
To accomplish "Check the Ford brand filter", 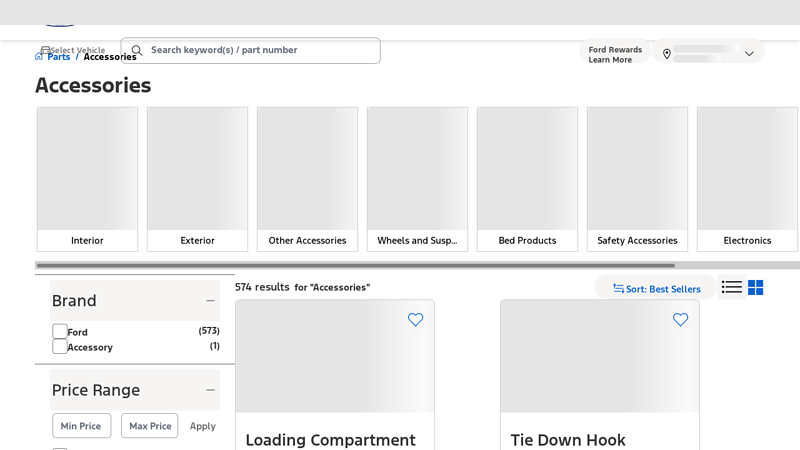I will pyautogui.click(x=60, y=331).
